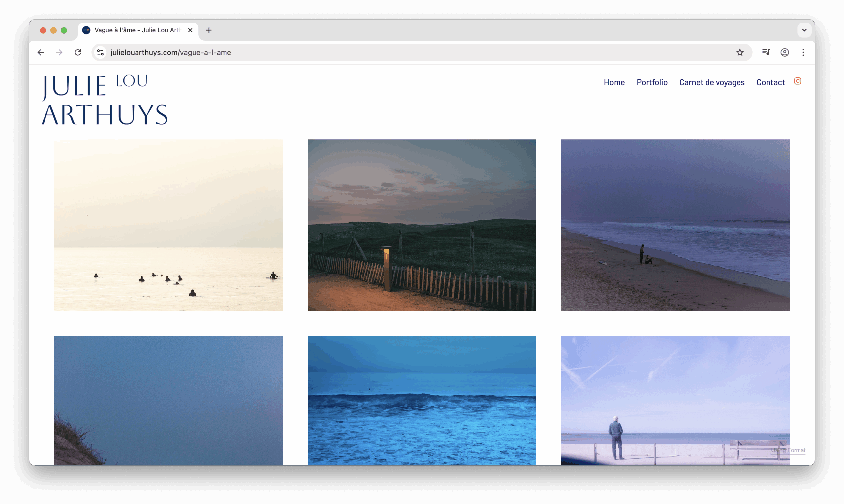
Task: Click the URL address field
Action: click(407, 53)
